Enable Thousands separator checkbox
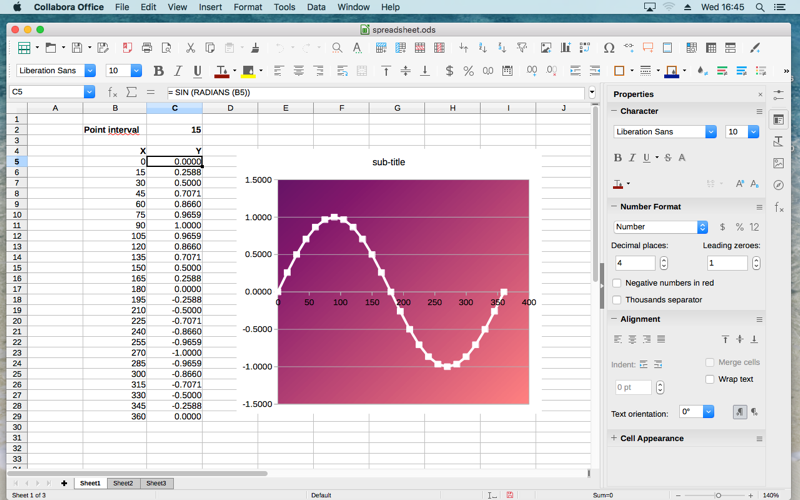The height and width of the screenshot is (500, 800). point(617,300)
